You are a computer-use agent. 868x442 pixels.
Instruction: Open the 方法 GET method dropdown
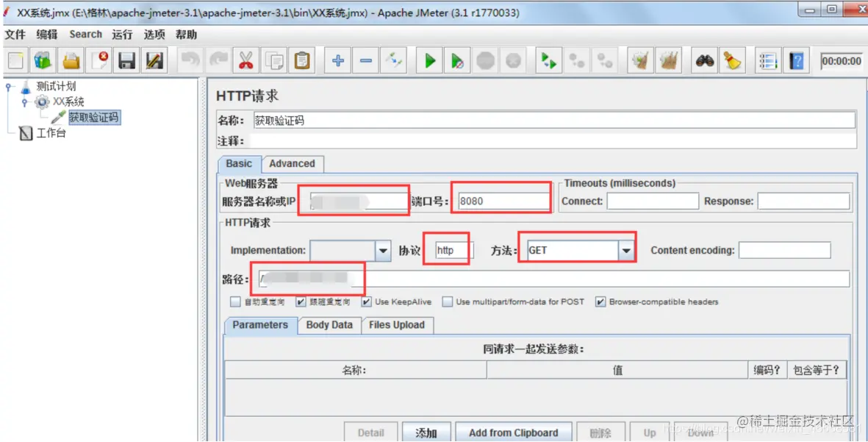626,251
